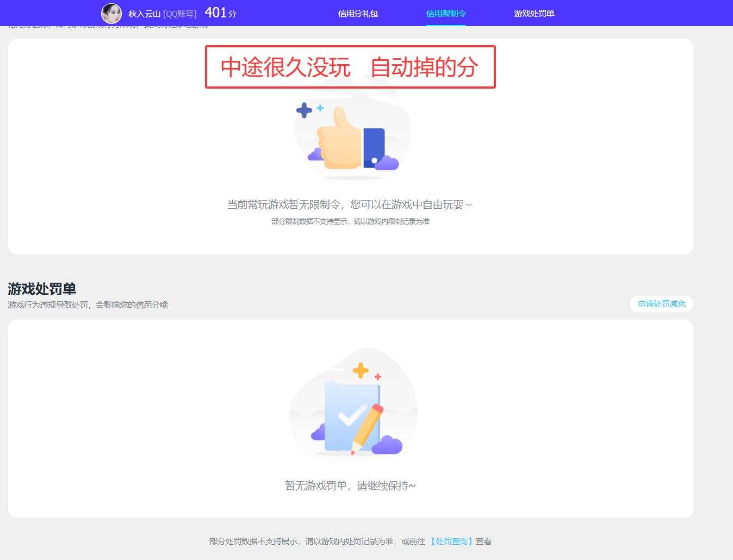Click the 申请处罚减免 button

click(x=662, y=304)
